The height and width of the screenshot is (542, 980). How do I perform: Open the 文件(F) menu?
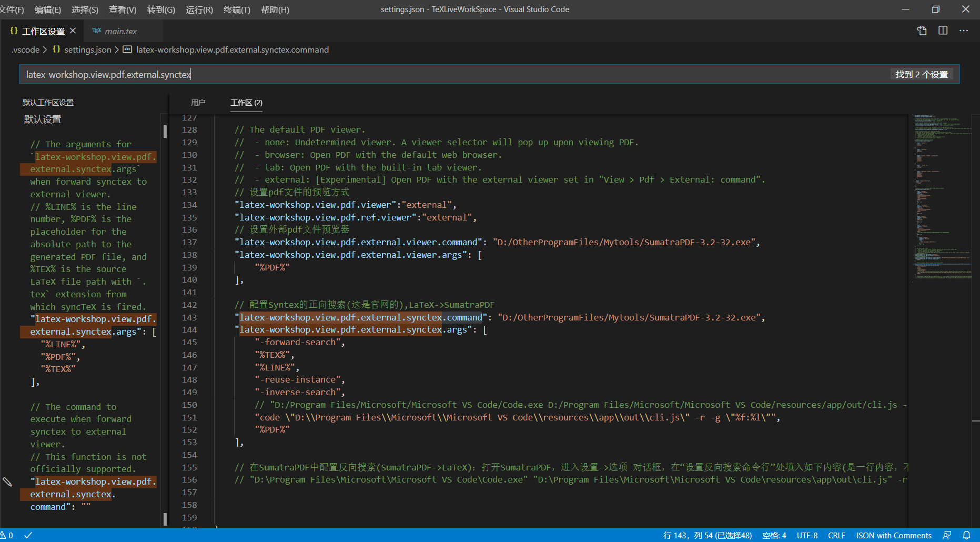[x=13, y=9]
